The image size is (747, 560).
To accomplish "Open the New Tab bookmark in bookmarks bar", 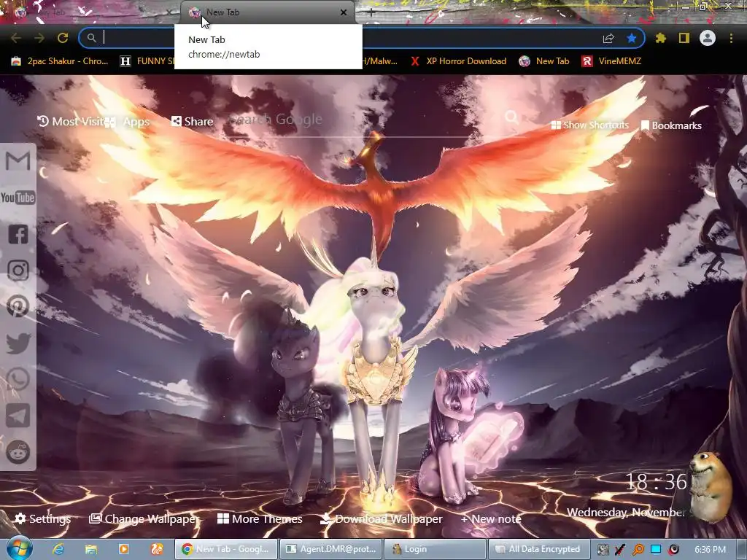I will pos(544,61).
